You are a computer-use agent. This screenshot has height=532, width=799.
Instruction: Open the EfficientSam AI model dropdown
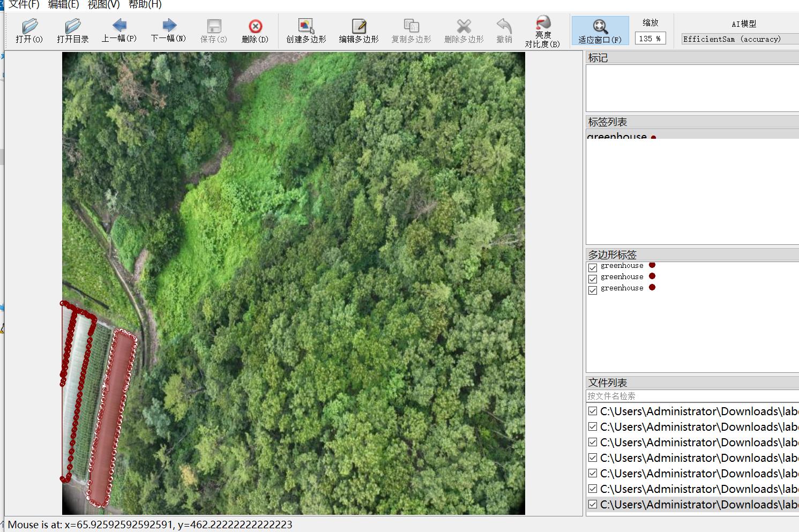(x=740, y=39)
